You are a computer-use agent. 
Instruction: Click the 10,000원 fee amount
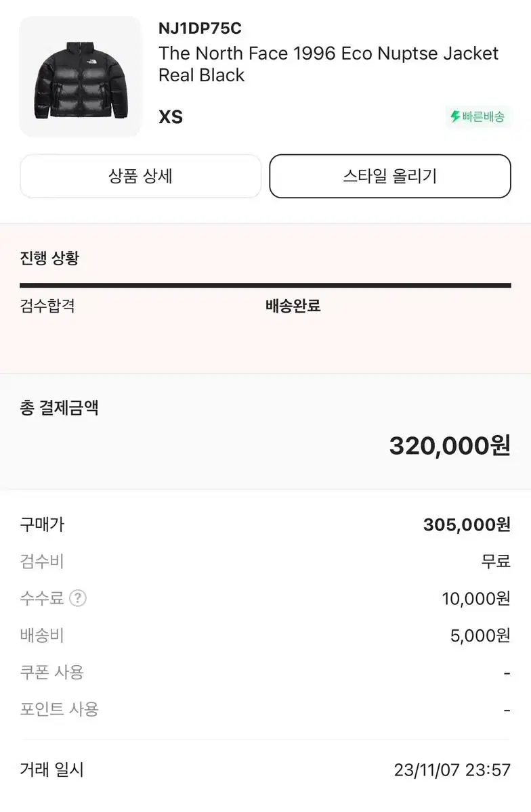(x=476, y=598)
